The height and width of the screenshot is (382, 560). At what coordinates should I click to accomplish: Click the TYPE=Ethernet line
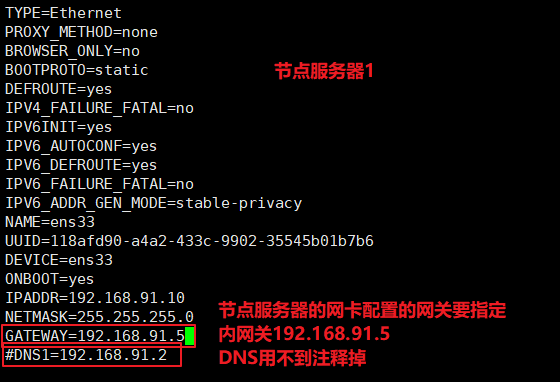63,13
